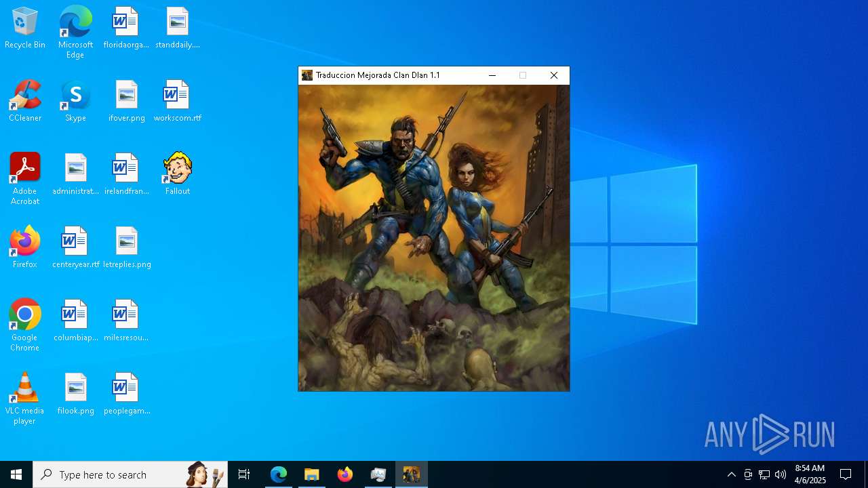Image resolution: width=868 pixels, height=488 pixels.
Task: Open volume control tray icon
Action: coord(781,474)
